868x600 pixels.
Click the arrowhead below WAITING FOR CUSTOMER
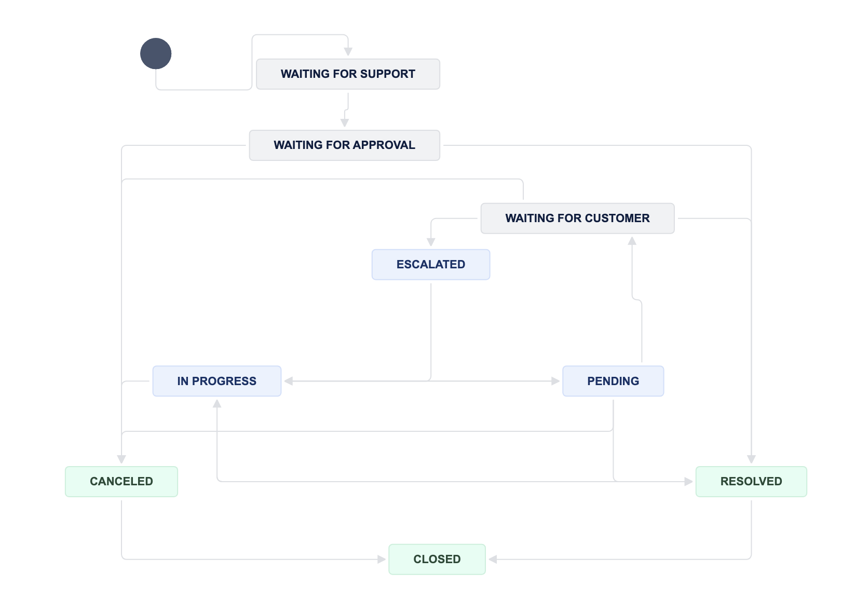[632, 241]
